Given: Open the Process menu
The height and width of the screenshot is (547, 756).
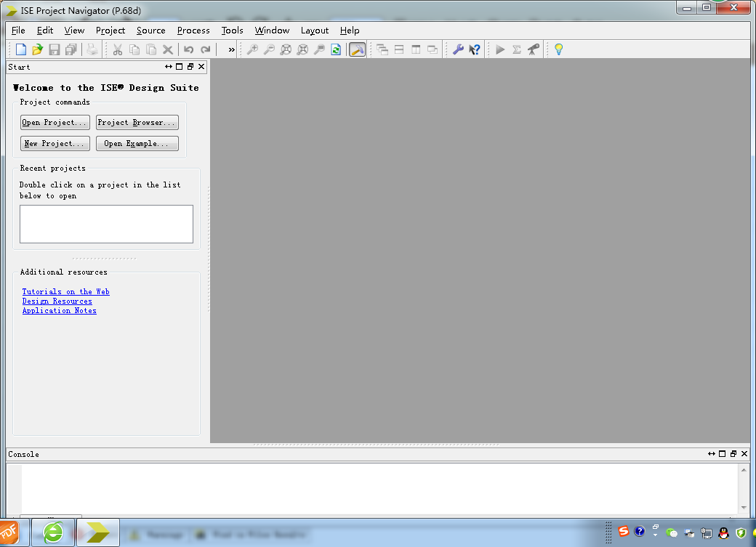Looking at the screenshot, I should click(x=193, y=31).
